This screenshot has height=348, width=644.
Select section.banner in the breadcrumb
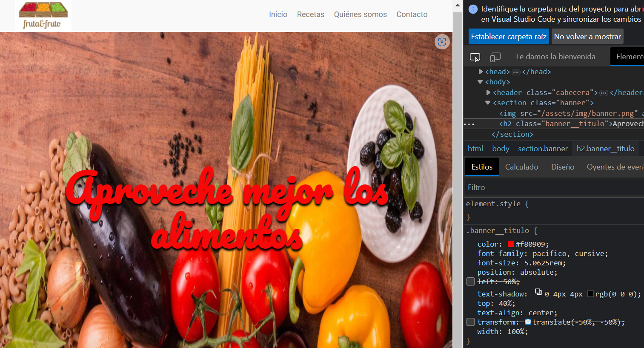pyautogui.click(x=543, y=149)
